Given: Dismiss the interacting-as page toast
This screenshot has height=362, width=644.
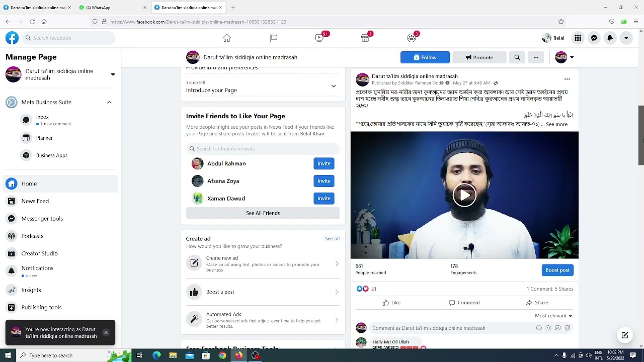Looking at the screenshot, I should [x=106, y=332].
